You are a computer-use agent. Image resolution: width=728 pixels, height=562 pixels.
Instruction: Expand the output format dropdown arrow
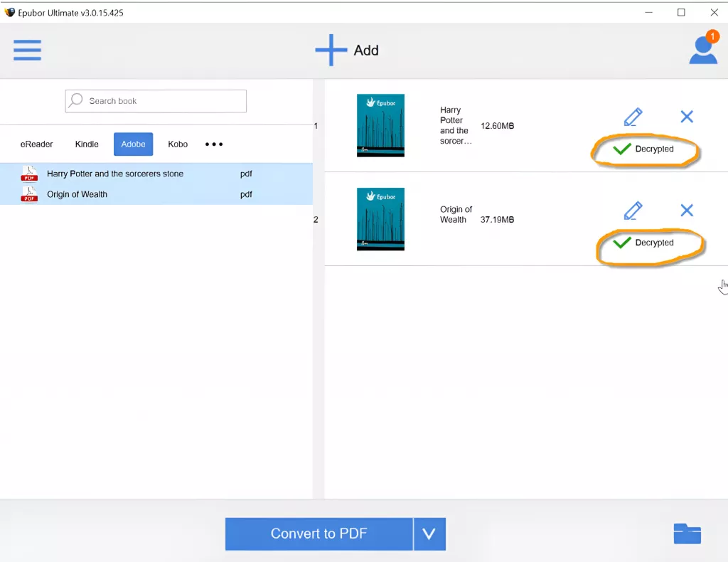click(429, 534)
